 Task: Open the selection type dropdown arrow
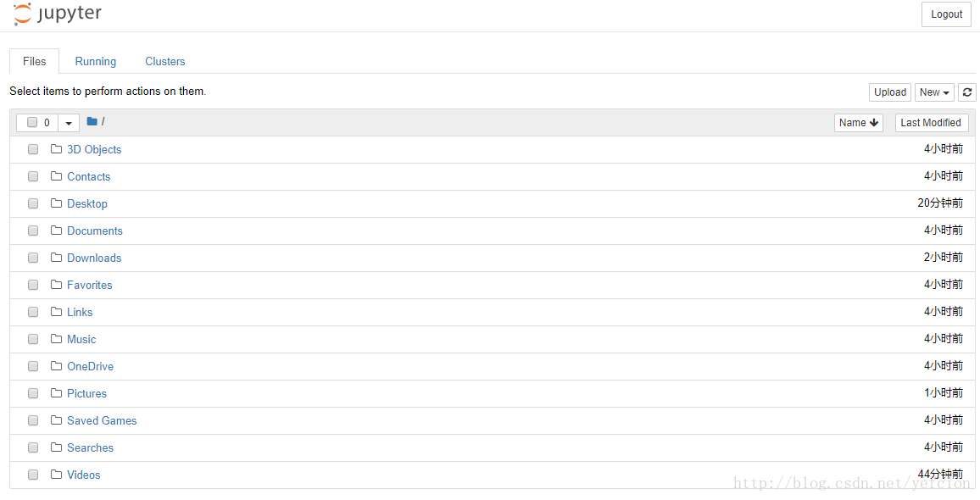click(x=69, y=123)
